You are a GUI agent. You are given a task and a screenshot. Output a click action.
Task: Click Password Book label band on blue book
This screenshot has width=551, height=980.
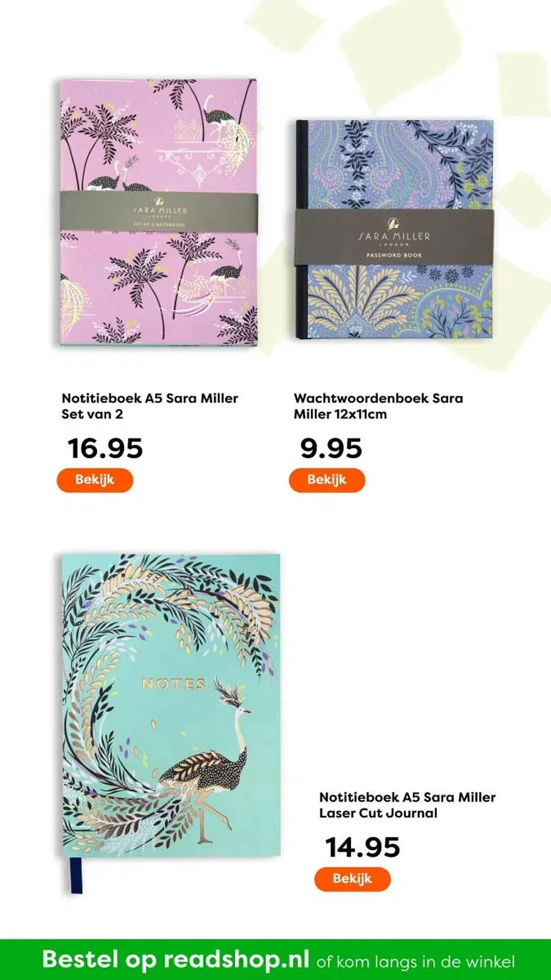tap(394, 238)
